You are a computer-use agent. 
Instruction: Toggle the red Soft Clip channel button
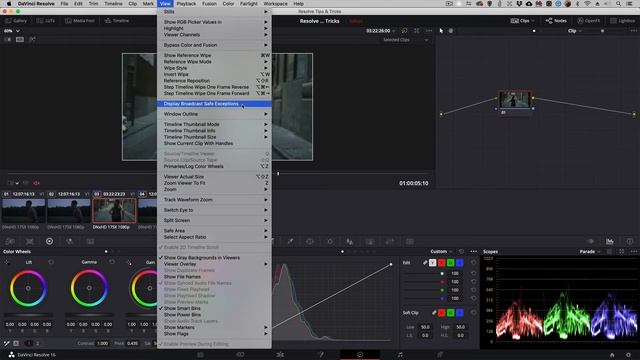[x=442, y=313]
